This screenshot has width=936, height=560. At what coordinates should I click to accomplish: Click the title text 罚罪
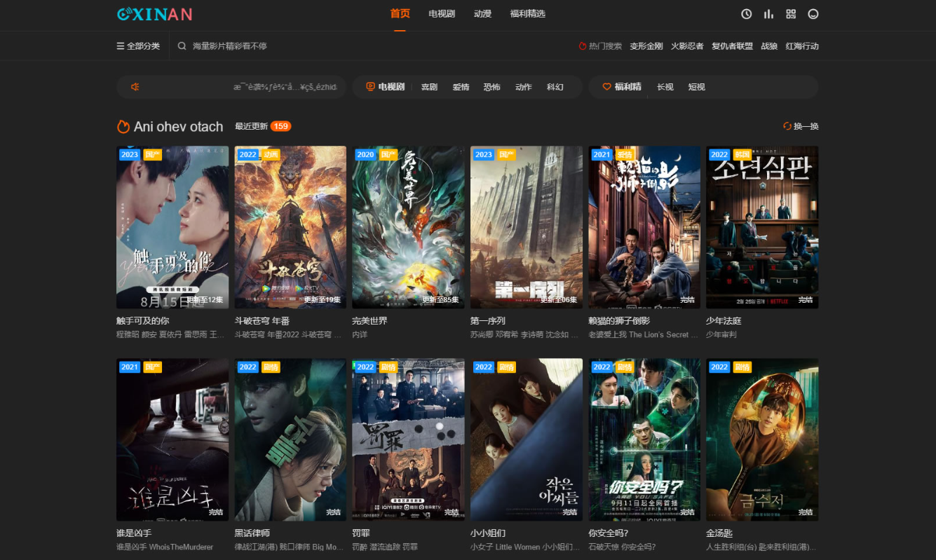pos(361,533)
